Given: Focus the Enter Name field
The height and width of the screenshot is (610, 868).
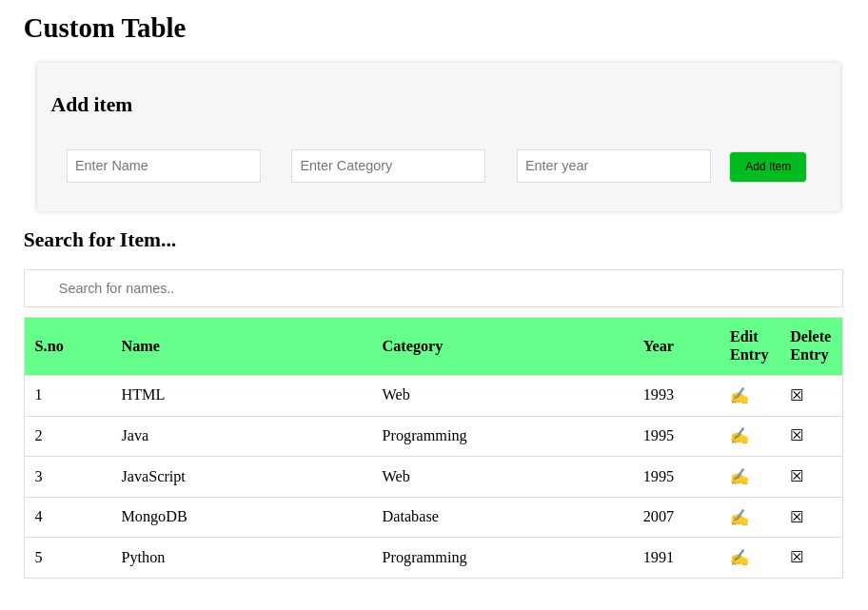Looking at the screenshot, I should (164, 166).
